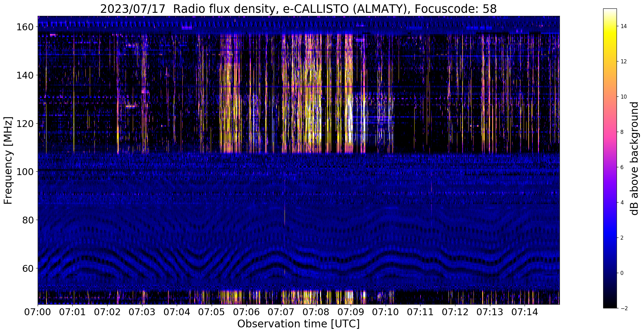Click the 07:08 time tick label
644x333 pixels.
click(x=316, y=312)
